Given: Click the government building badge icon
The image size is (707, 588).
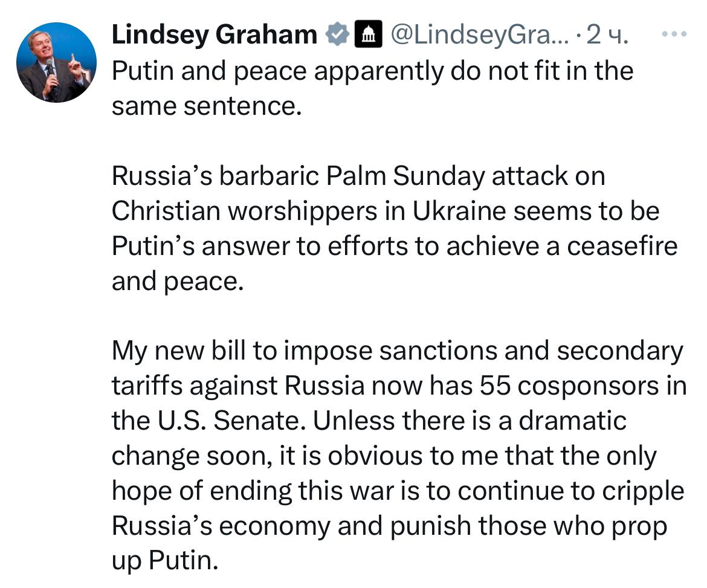Looking at the screenshot, I should 367,36.
